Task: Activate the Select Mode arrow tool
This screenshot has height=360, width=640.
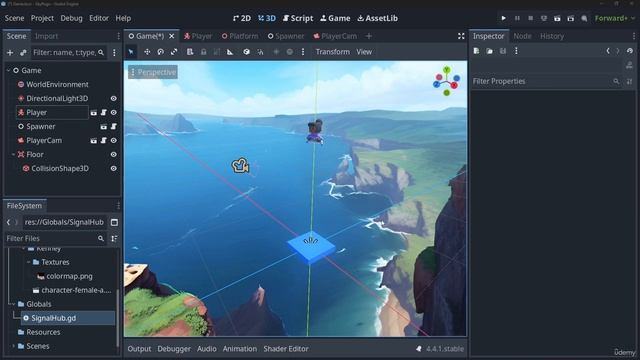Action: tap(131, 52)
